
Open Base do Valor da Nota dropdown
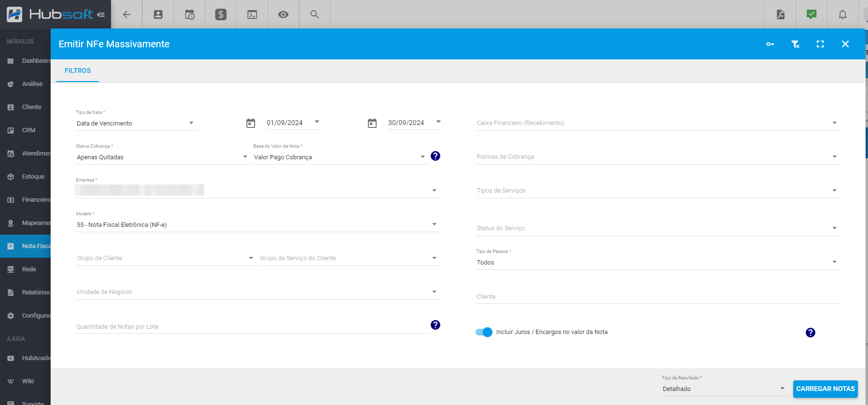click(340, 157)
